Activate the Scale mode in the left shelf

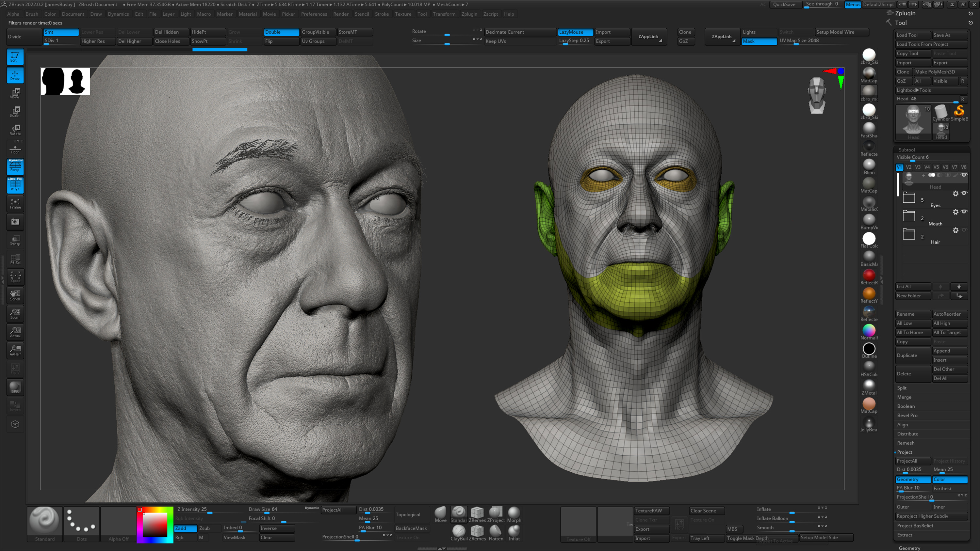coord(15,111)
